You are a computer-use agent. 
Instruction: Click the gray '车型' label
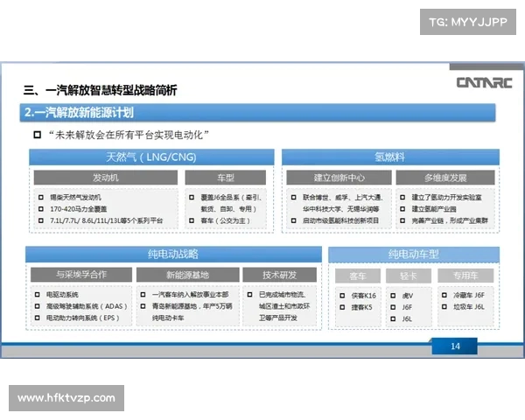(226, 178)
